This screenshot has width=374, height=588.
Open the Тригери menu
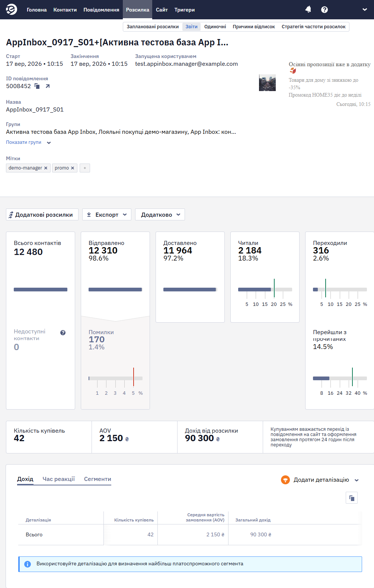[x=185, y=10]
